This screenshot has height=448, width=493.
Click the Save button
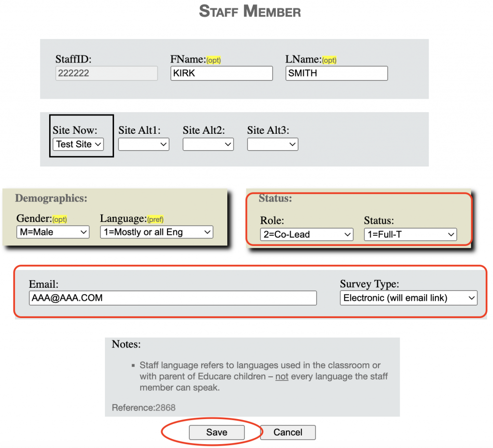coord(217,432)
